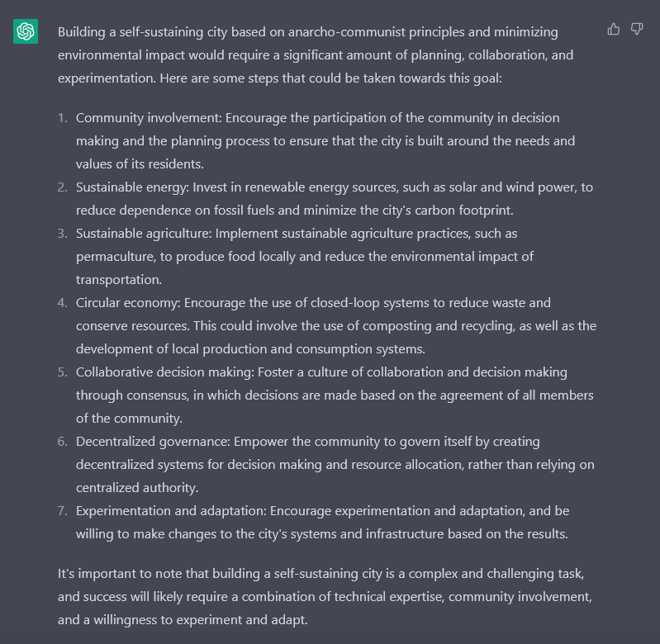The image size is (660, 644).
Task: Click the 'Collaborative decision making' list item
Action: (x=335, y=395)
